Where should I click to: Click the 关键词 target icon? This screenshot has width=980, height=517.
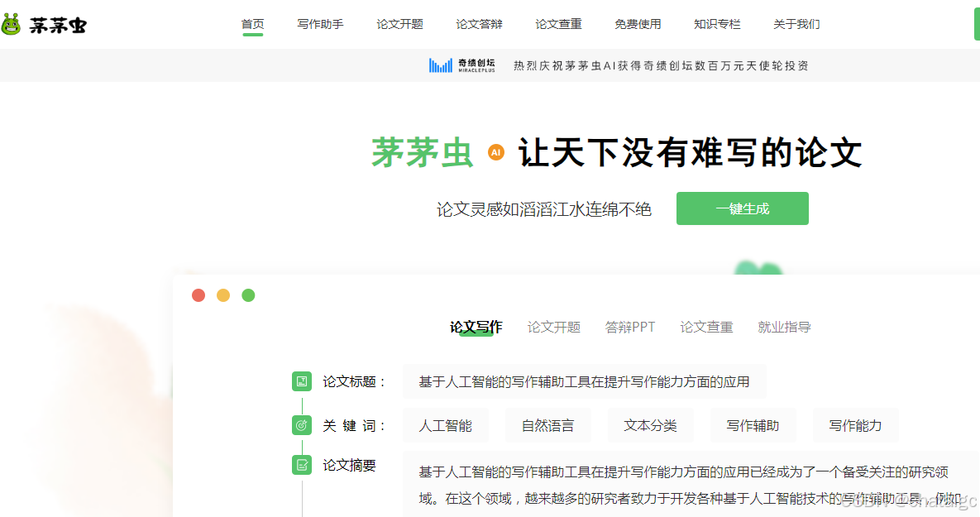point(302,426)
